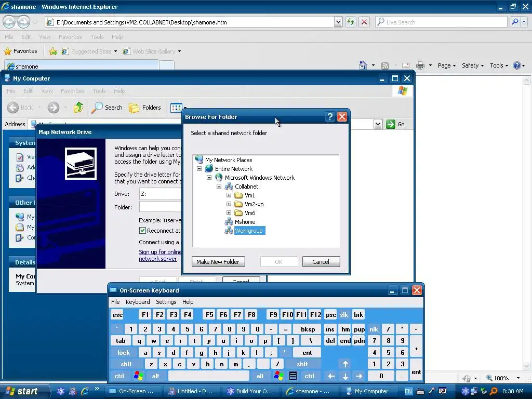Open the IE Page dropdown menu
The height and width of the screenshot is (399, 532).
pos(446,65)
